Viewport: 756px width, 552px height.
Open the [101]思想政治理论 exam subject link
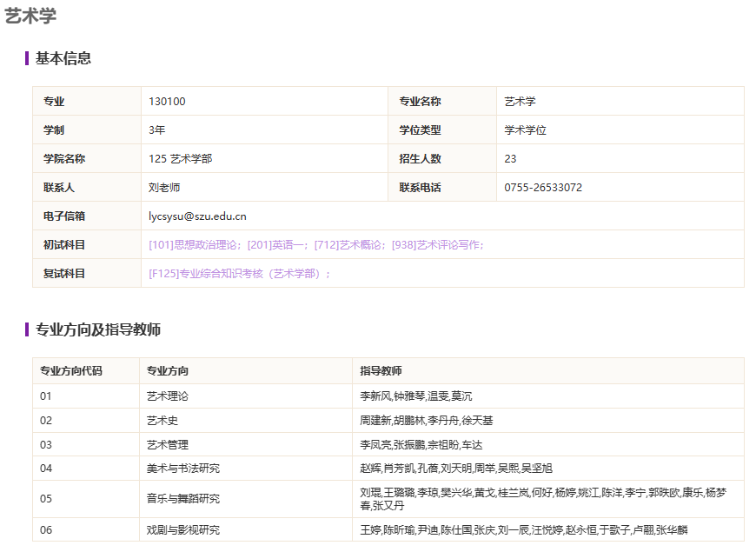[x=195, y=245]
